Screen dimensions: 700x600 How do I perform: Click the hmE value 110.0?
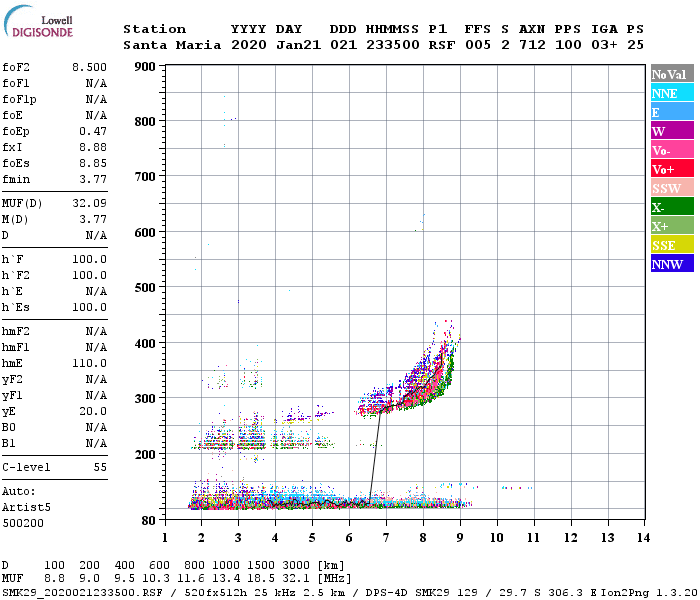(x=89, y=363)
